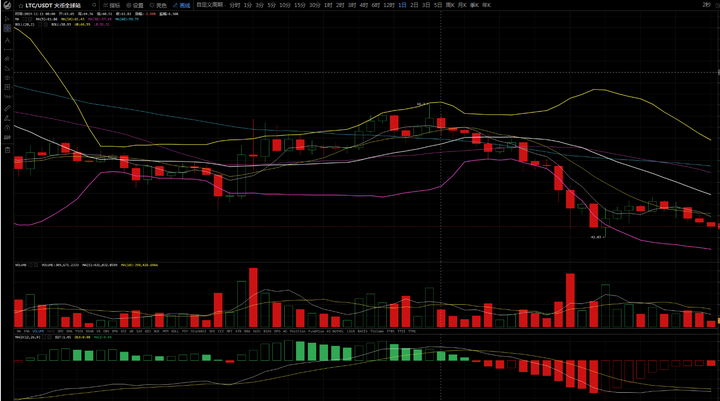Click the lock drawings icon in sidebar
This screenshot has width=720, height=401.
tap(7, 128)
